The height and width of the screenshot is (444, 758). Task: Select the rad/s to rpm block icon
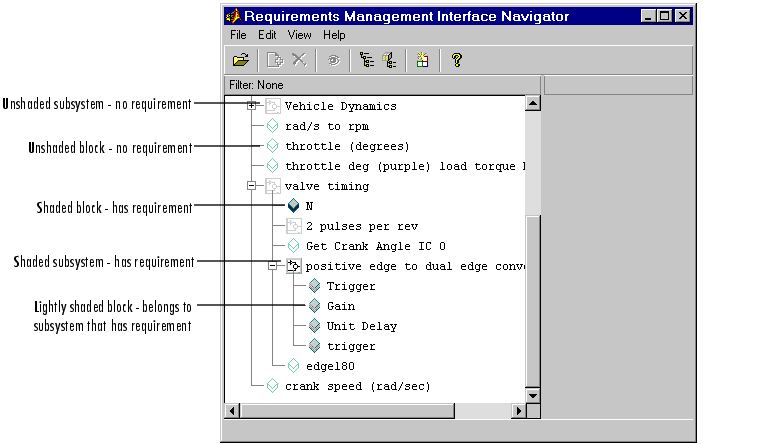pyautogui.click(x=273, y=126)
